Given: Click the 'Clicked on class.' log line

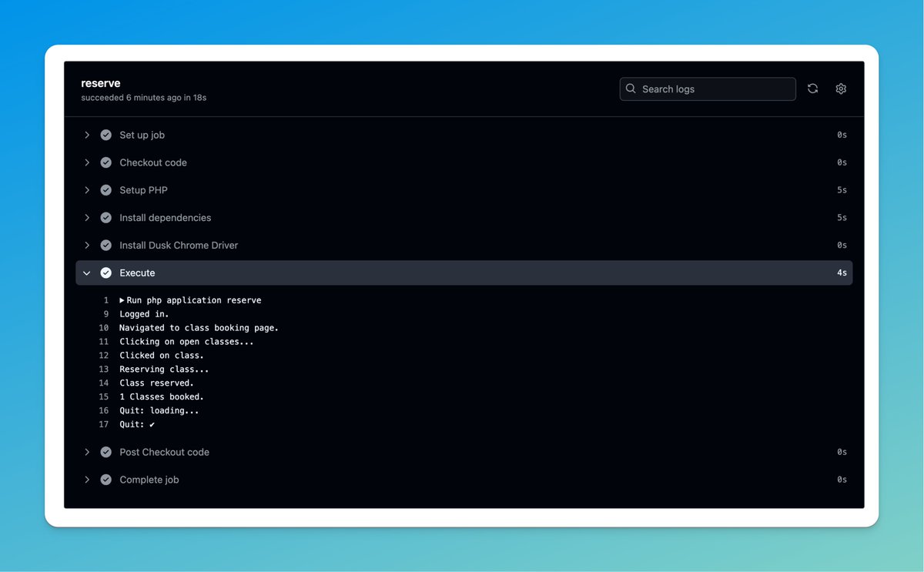Looking at the screenshot, I should click(162, 356).
